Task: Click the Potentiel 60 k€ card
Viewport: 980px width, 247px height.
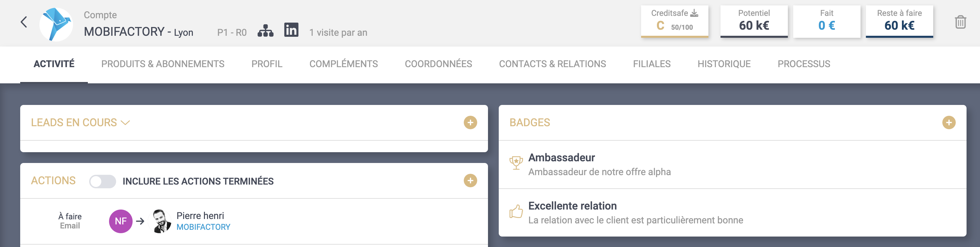Action: [x=754, y=21]
